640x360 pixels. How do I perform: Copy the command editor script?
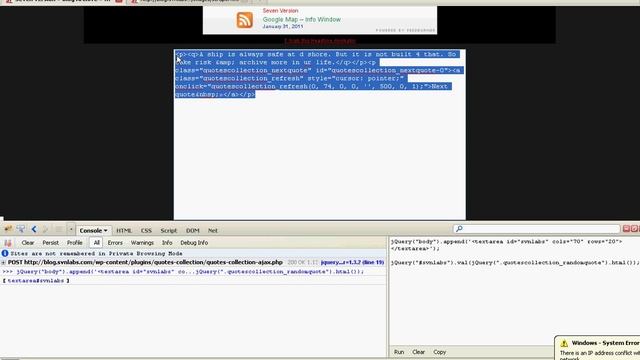(440, 352)
